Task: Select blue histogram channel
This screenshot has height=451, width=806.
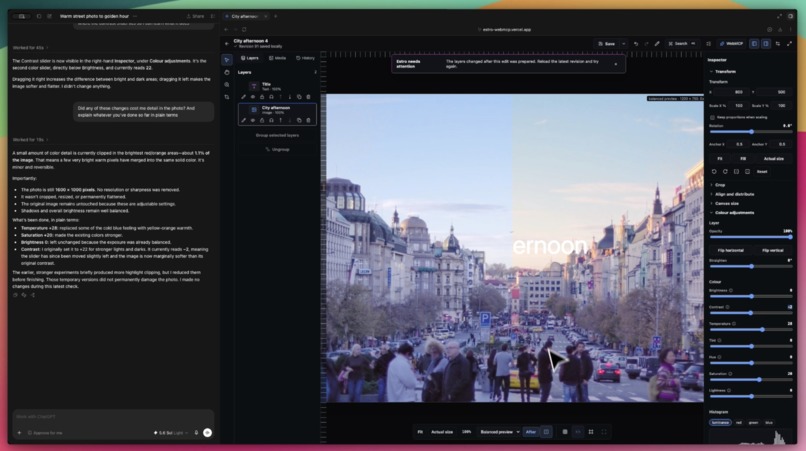Action: [768, 423]
